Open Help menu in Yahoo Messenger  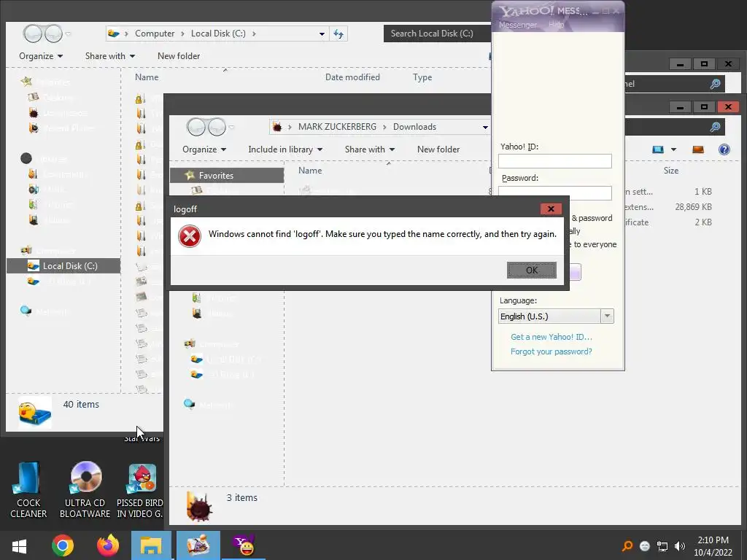(x=556, y=24)
